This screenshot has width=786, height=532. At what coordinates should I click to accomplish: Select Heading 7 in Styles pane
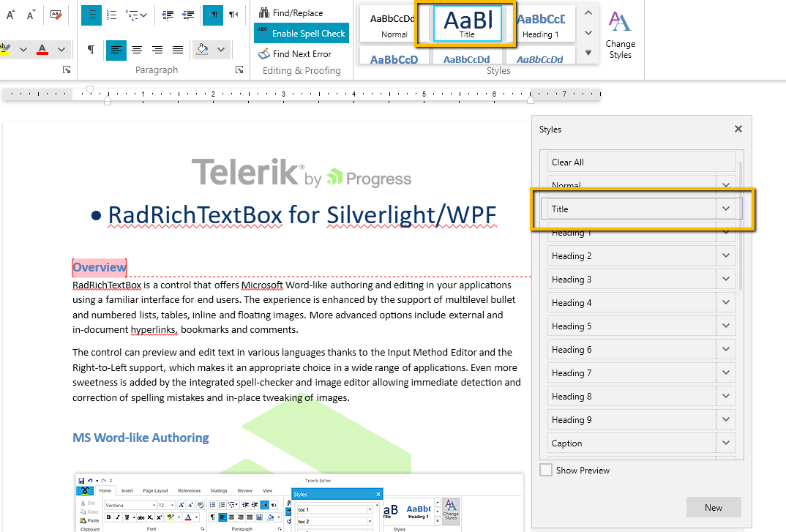point(632,373)
